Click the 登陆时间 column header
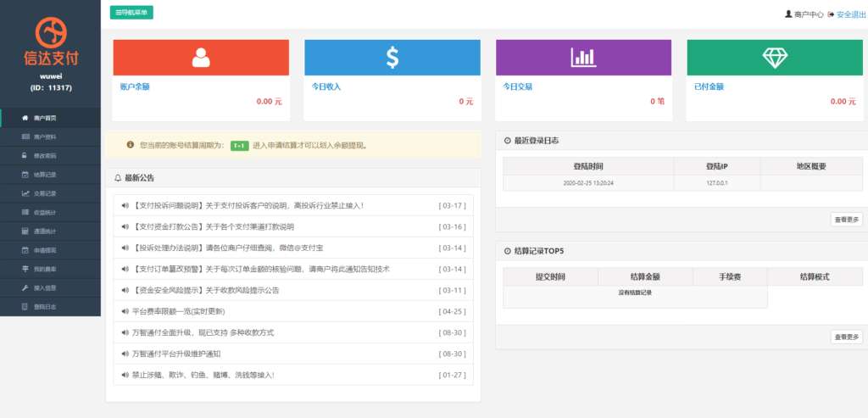The image size is (868, 418). pyautogui.click(x=588, y=166)
